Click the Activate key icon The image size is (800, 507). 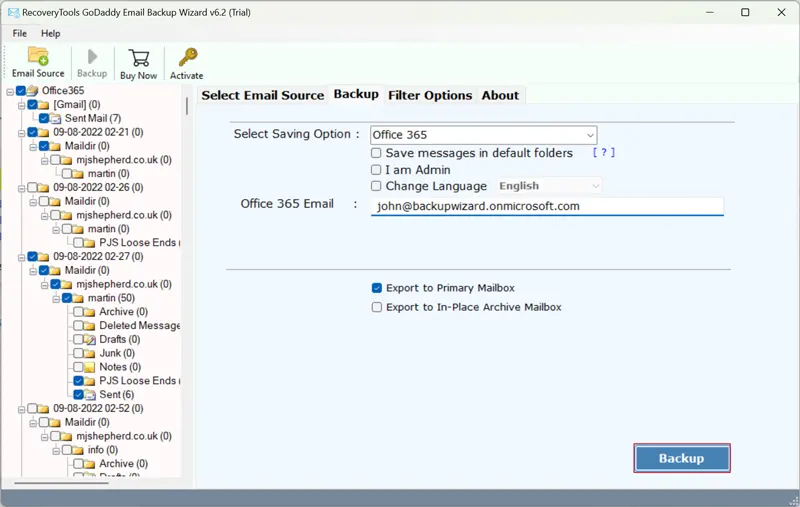tap(186, 56)
